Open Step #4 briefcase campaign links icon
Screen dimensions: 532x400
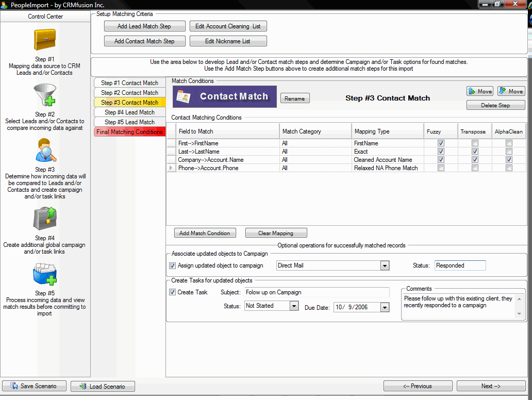coord(45,219)
